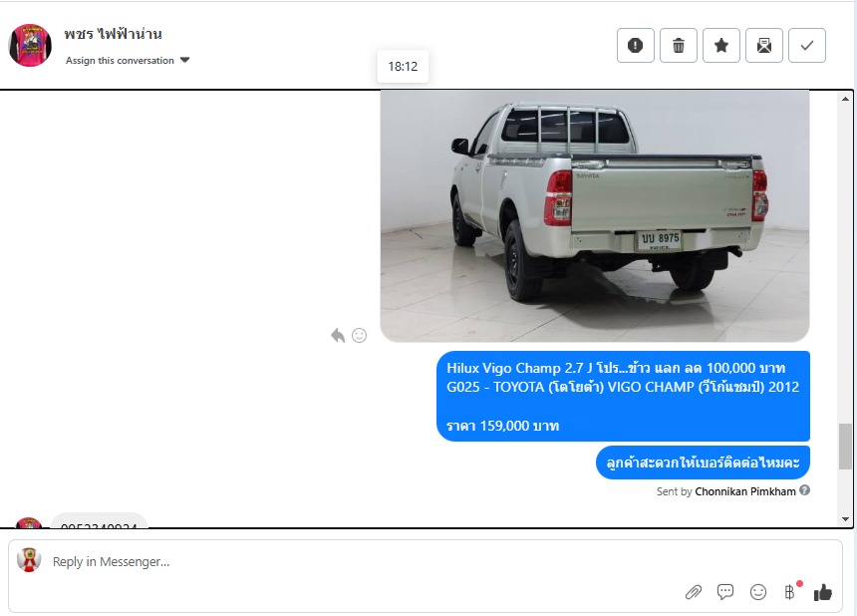The width and height of the screenshot is (857, 616).
Task: Open Chonnikan Pimkham sender name
Action: [x=745, y=491]
